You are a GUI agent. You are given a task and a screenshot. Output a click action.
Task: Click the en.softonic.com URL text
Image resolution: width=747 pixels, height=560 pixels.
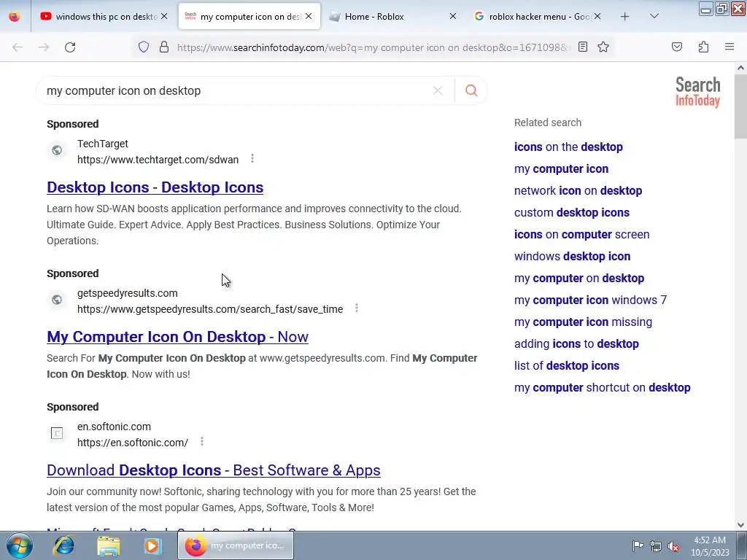133,443
